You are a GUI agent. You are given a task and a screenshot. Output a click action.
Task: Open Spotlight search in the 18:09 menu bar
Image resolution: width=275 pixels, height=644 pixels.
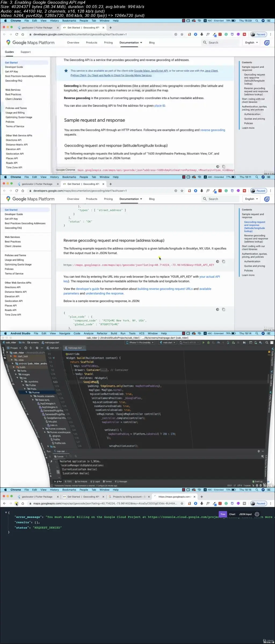[257, 21]
